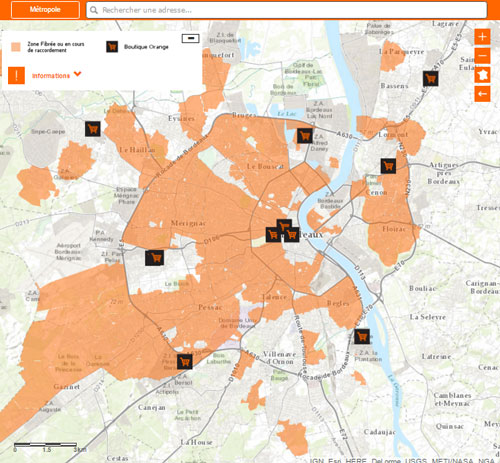Click the Cadaujac map label

[x=380, y=432]
